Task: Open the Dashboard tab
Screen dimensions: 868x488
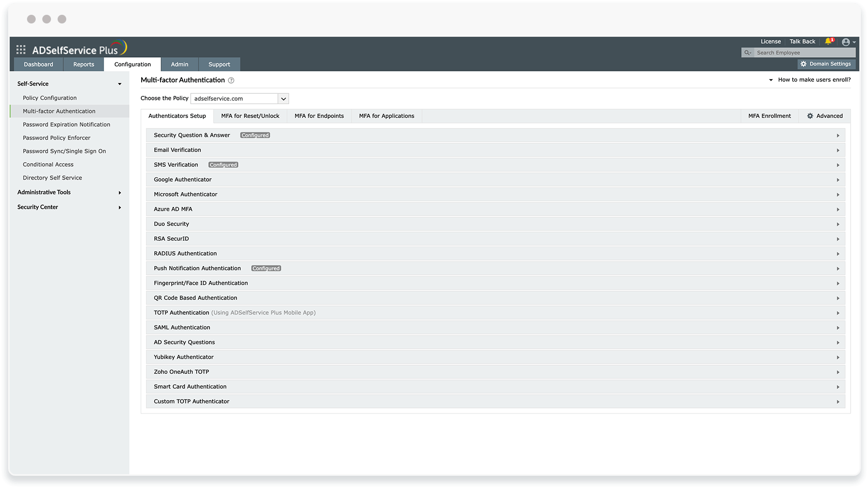Action: 38,64
